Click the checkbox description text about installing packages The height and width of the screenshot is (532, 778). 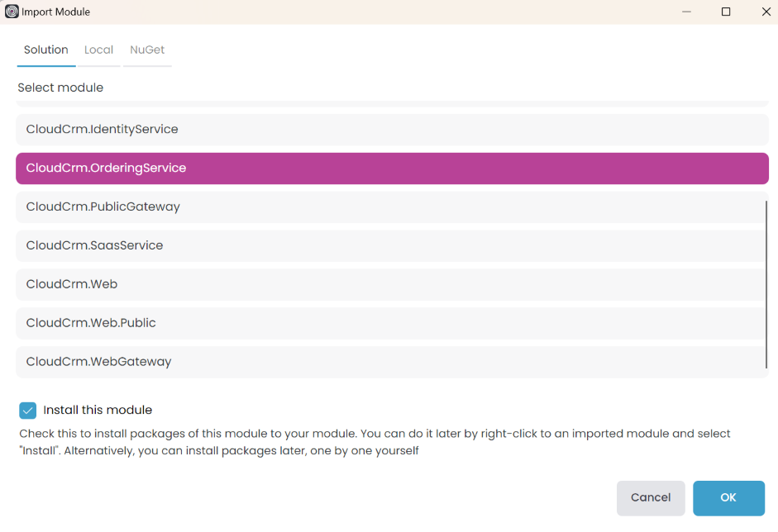click(372, 442)
